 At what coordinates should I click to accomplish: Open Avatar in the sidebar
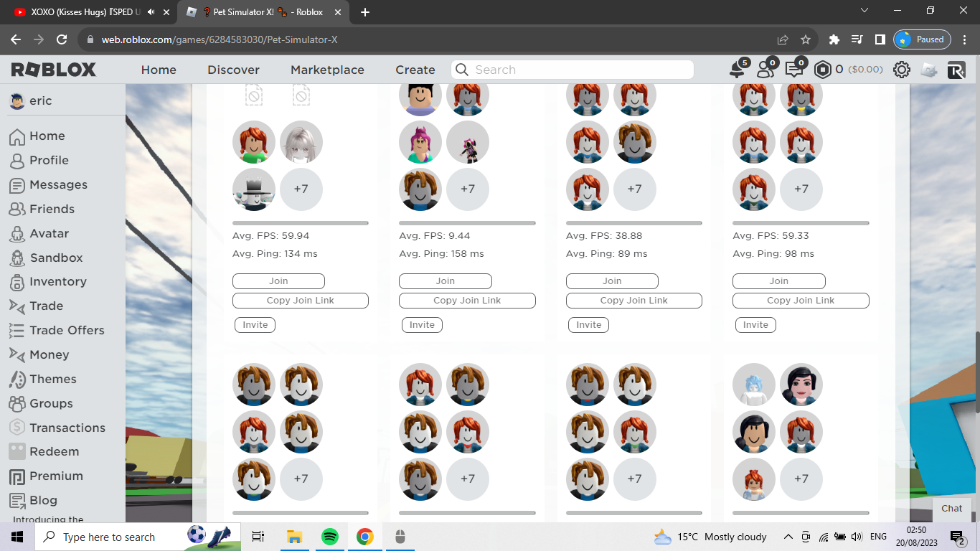click(x=49, y=233)
